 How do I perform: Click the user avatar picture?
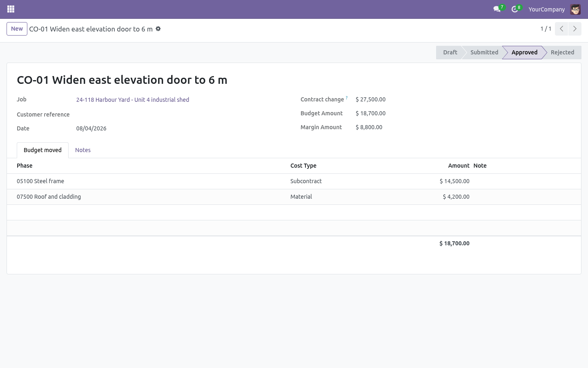pyautogui.click(x=575, y=9)
